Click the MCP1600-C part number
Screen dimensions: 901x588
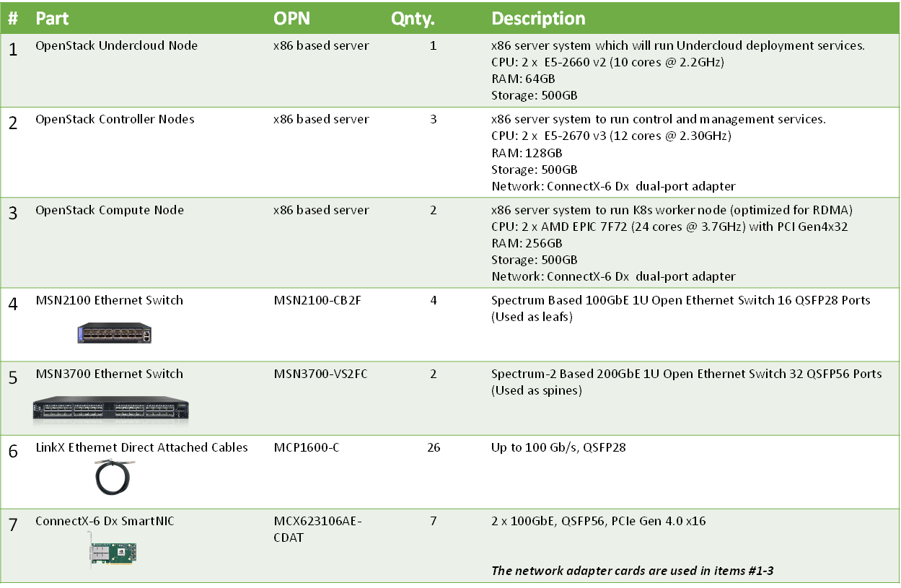pyautogui.click(x=307, y=447)
